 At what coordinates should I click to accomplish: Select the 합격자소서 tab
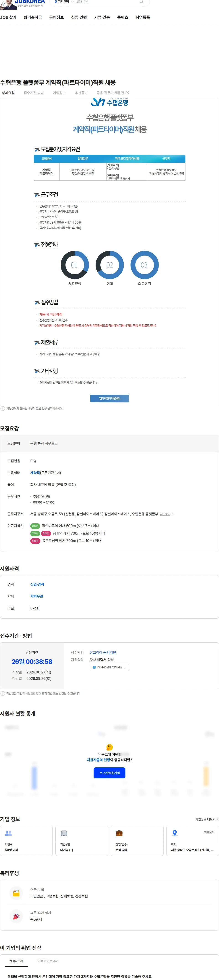[16, 961]
